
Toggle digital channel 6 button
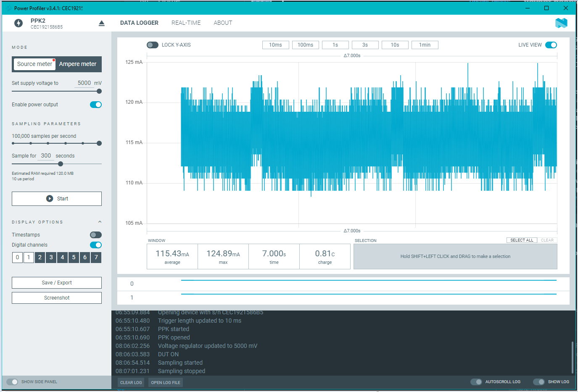tap(85, 258)
